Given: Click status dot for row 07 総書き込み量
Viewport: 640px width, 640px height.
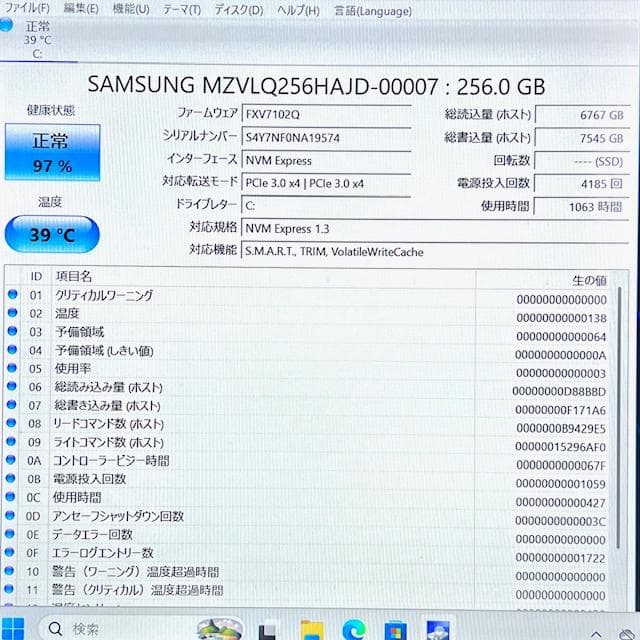Looking at the screenshot, I should pyautogui.click(x=12, y=404).
